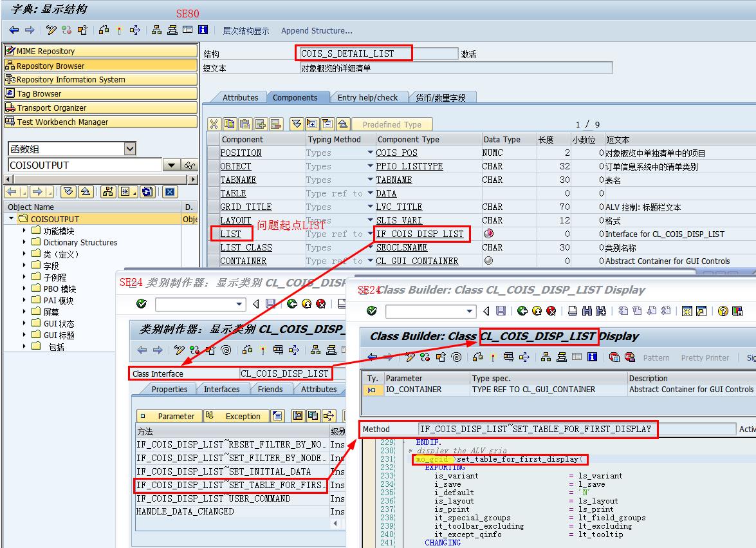This screenshot has height=548, width=756.
Task: Click the display glasses icon next to COISOUTPUT
Action: 189,165
